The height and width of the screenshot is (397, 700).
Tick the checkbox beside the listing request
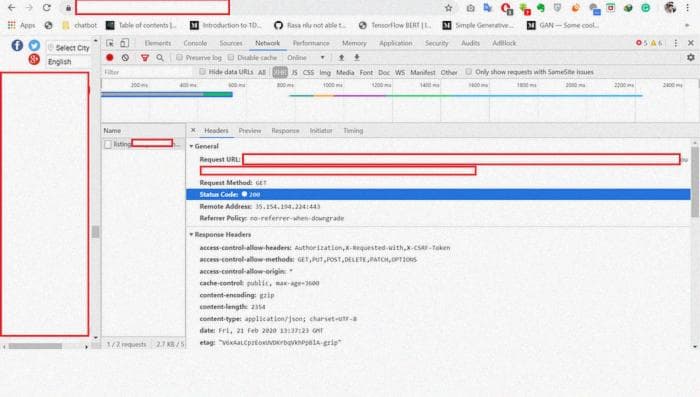click(108, 144)
